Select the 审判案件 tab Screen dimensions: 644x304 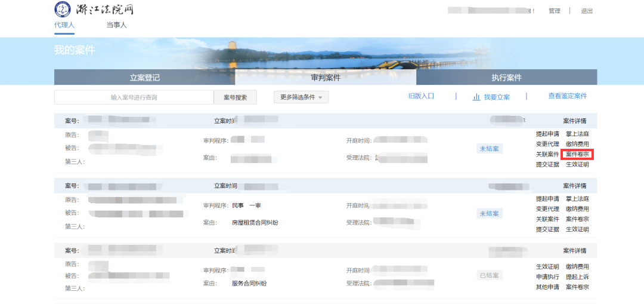coord(326,77)
